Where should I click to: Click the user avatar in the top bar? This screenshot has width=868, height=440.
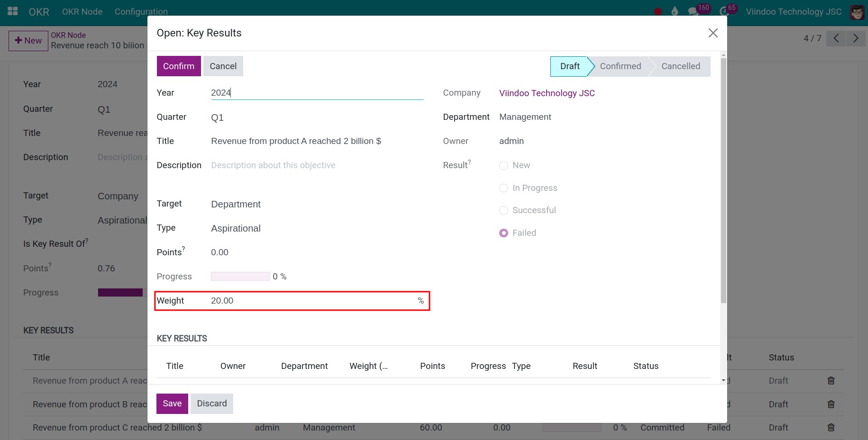click(857, 11)
